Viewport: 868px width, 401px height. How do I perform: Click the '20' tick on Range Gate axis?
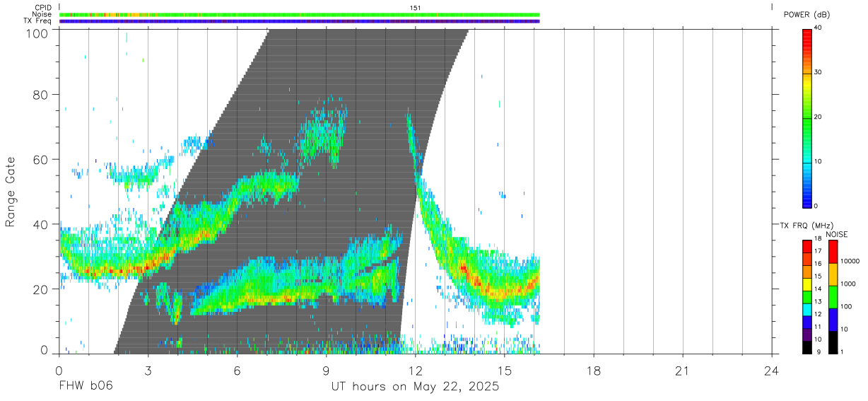[x=41, y=289]
